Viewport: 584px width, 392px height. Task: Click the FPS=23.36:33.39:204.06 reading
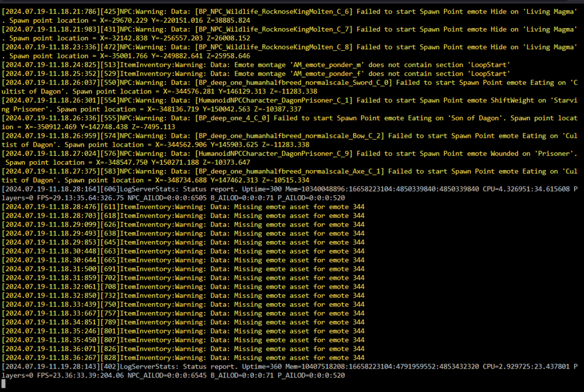[80, 376]
